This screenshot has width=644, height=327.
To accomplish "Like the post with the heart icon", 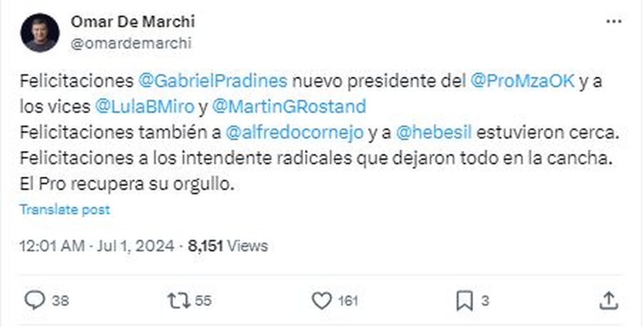I will click(x=321, y=301).
